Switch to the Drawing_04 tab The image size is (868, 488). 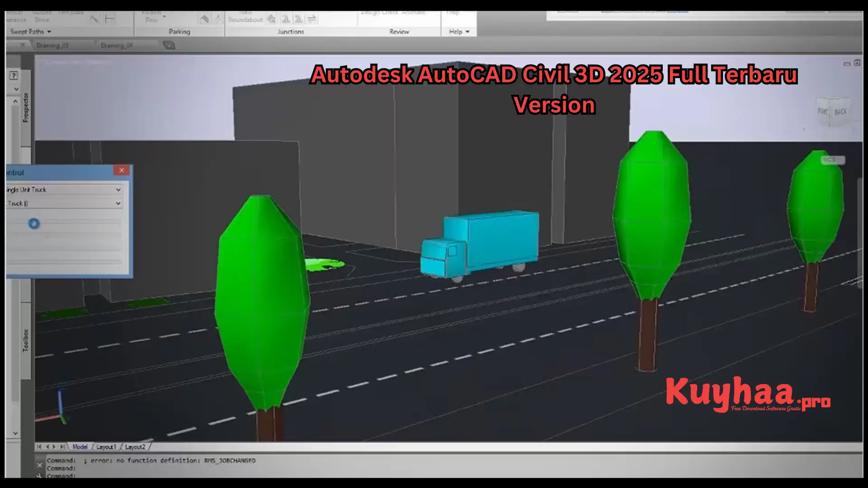coord(118,45)
